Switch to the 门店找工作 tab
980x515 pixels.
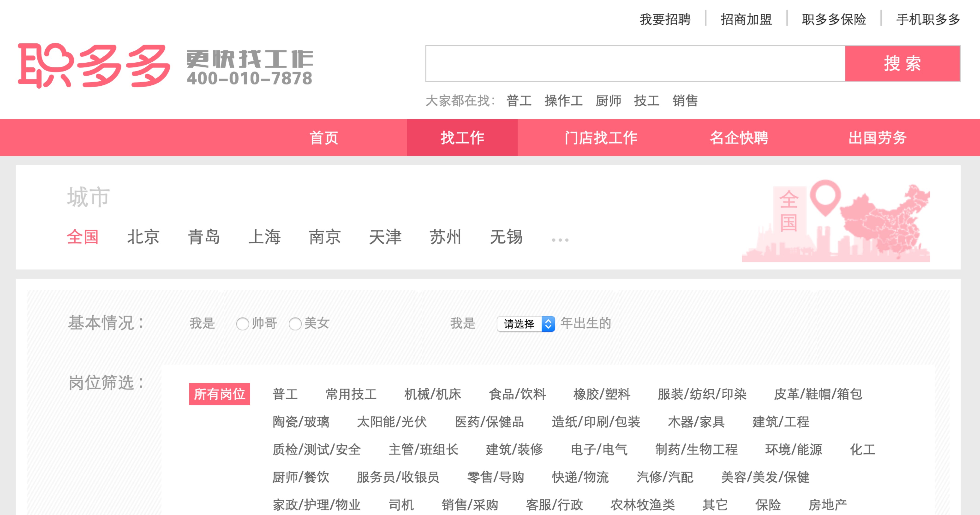pos(601,138)
